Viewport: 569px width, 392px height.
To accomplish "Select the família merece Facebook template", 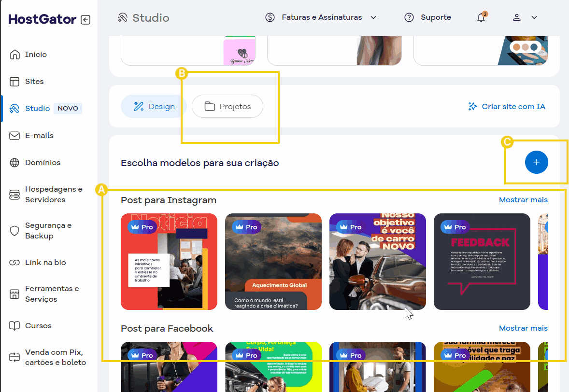I will click(x=482, y=366).
